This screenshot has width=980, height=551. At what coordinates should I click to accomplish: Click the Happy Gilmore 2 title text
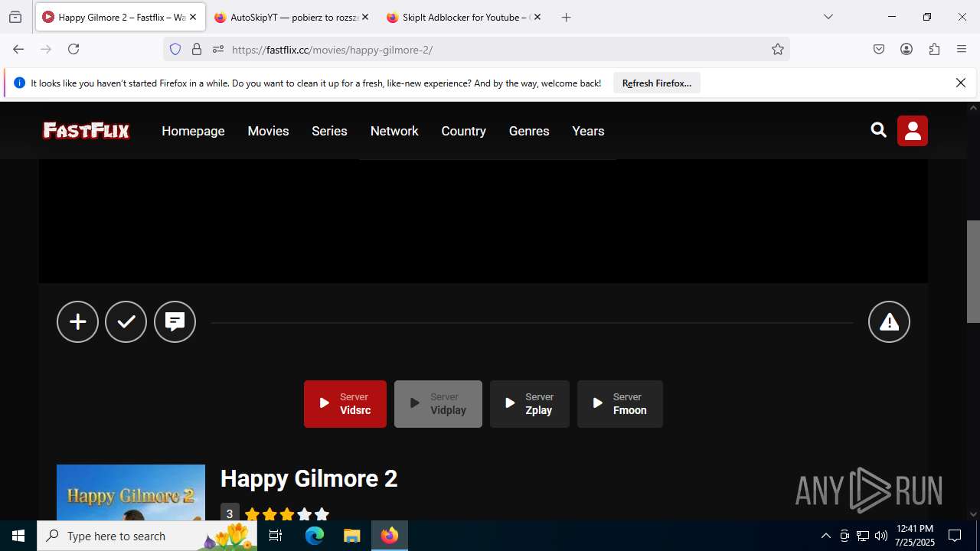pyautogui.click(x=309, y=478)
